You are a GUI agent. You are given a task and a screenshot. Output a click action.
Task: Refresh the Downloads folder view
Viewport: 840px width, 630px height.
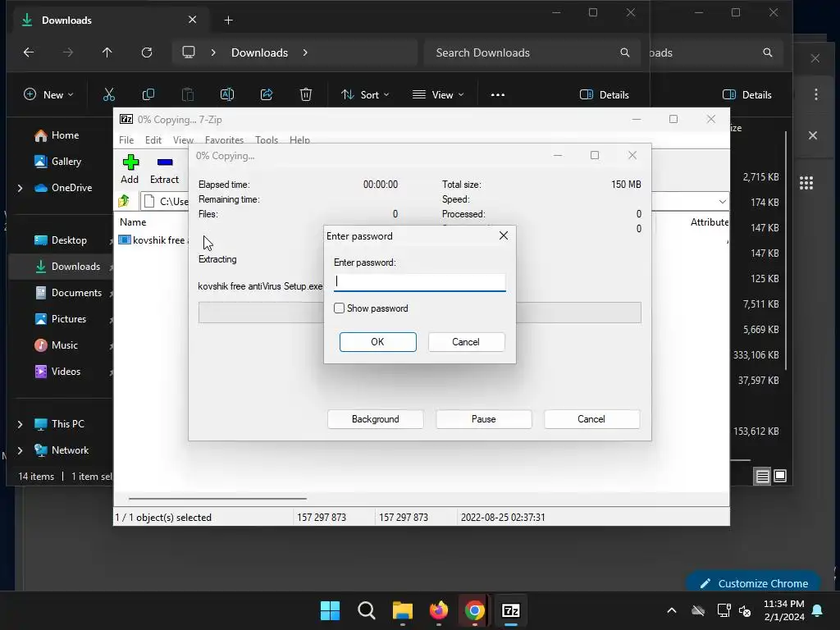click(147, 52)
